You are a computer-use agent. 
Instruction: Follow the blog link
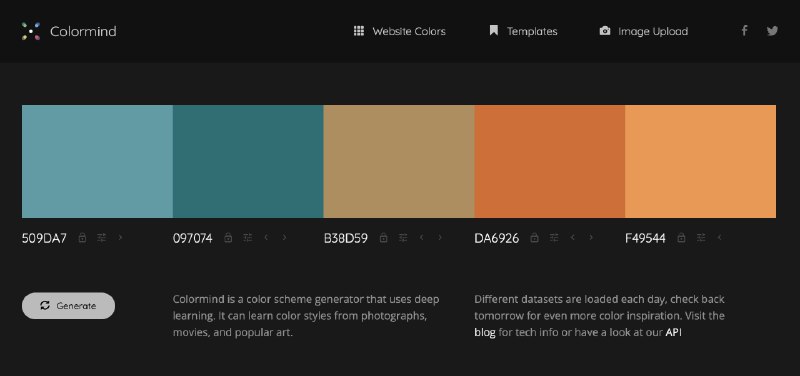tap(485, 333)
